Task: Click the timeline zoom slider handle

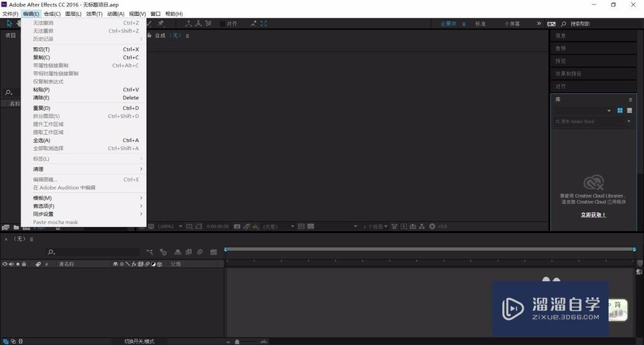Action: [237, 342]
